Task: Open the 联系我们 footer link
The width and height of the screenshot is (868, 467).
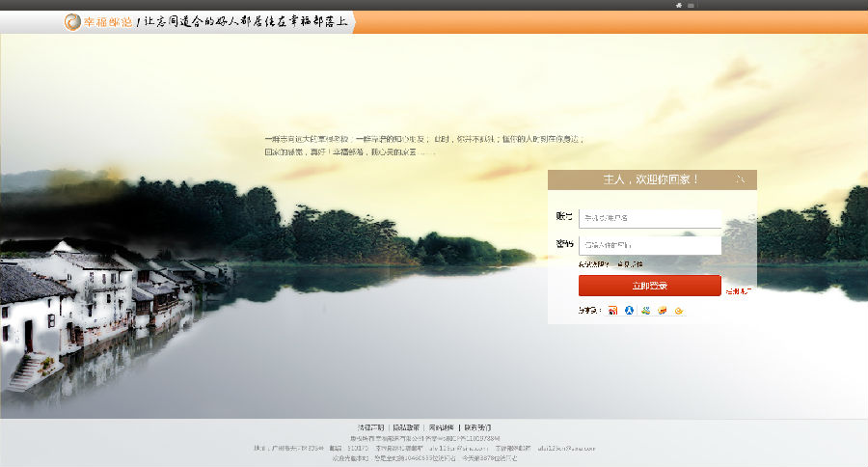Action: [477, 426]
